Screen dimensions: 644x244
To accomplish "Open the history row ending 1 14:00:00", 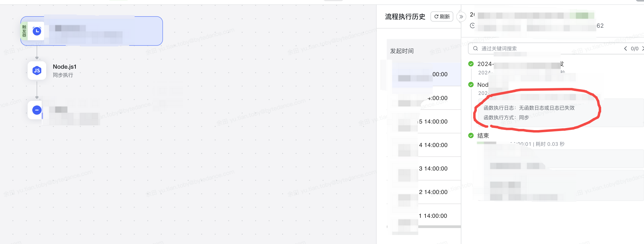I will pyautogui.click(x=426, y=216).
